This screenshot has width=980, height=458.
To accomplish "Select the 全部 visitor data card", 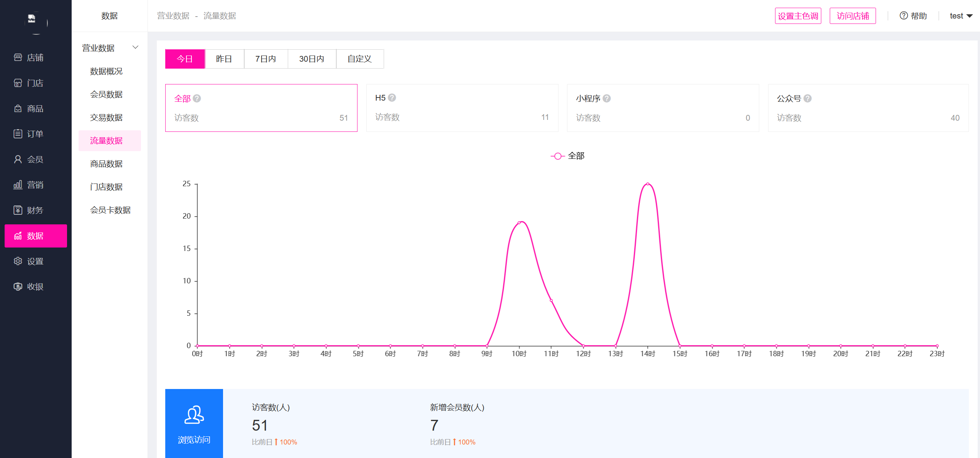I will (x=261, y=108).
